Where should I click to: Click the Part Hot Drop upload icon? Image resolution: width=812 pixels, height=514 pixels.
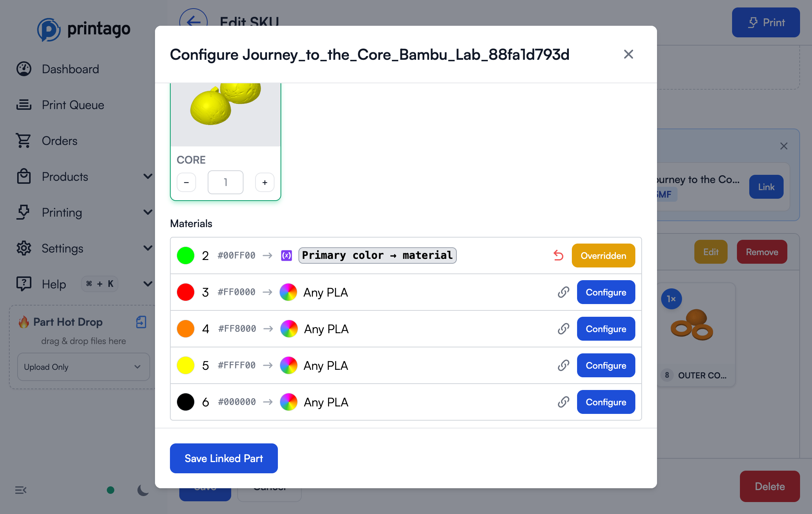141,322
